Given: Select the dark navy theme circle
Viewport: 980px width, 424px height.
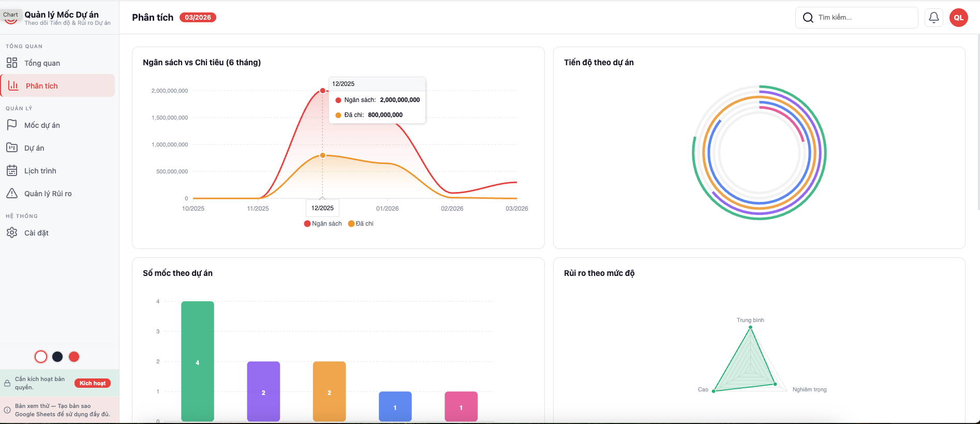Looking at the screenshot, I should (x=57, y=357).
